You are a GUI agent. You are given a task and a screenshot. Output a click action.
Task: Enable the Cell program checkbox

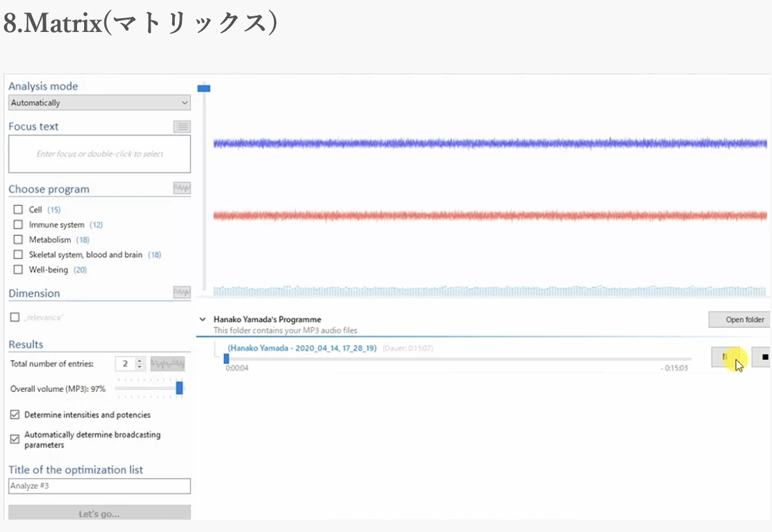(x=18, y=210)
